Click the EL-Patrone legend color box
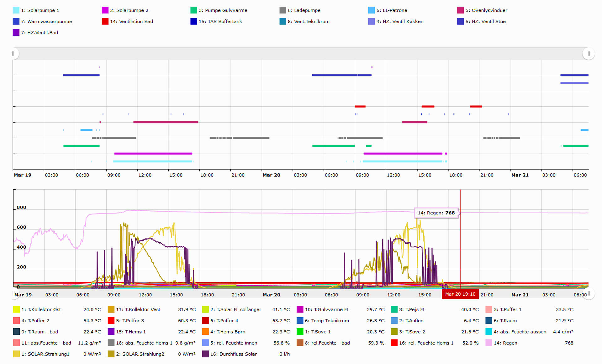The height and width of the screenshot is (364, 602). (372, 10)
